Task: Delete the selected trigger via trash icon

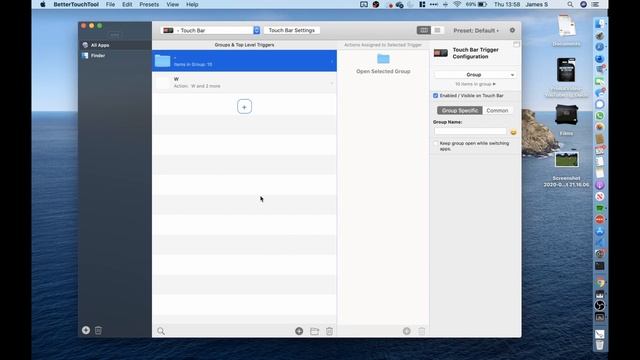Action: click(329, 331)
